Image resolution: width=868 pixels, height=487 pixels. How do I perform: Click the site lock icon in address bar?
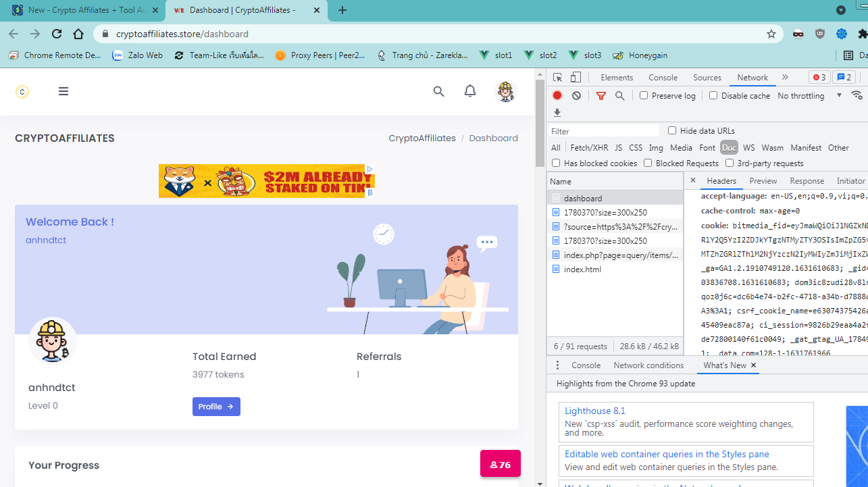[x=105, y=34]
